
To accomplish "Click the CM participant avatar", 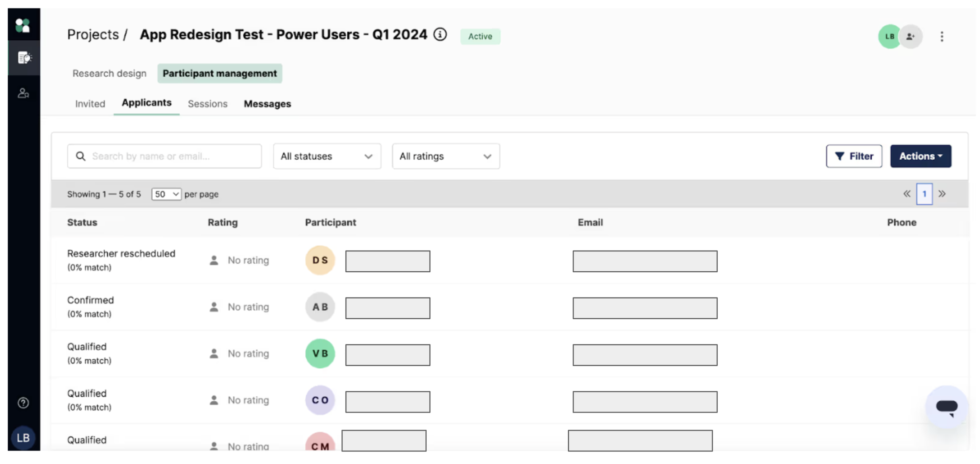I will (320, 442).
